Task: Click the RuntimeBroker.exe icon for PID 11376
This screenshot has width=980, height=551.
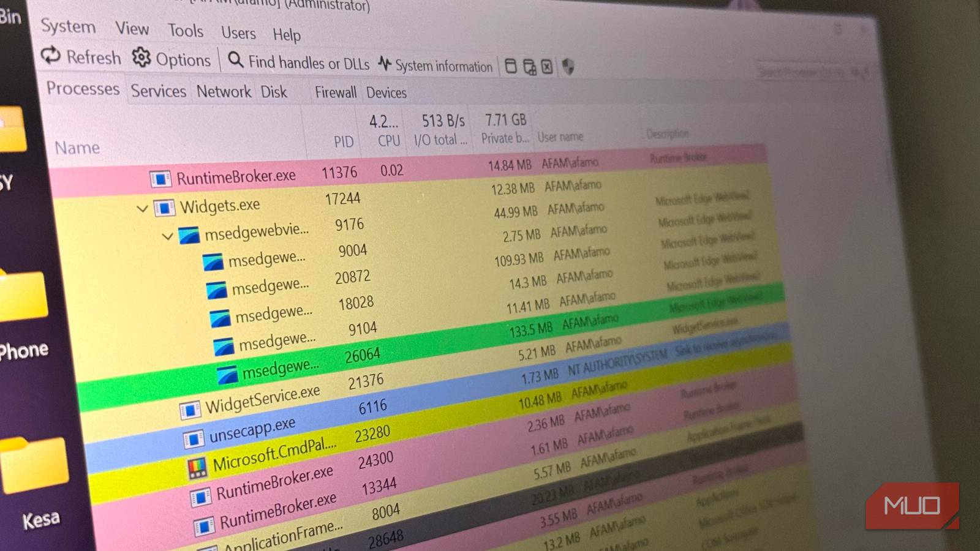Action: (x=160, y=179)
